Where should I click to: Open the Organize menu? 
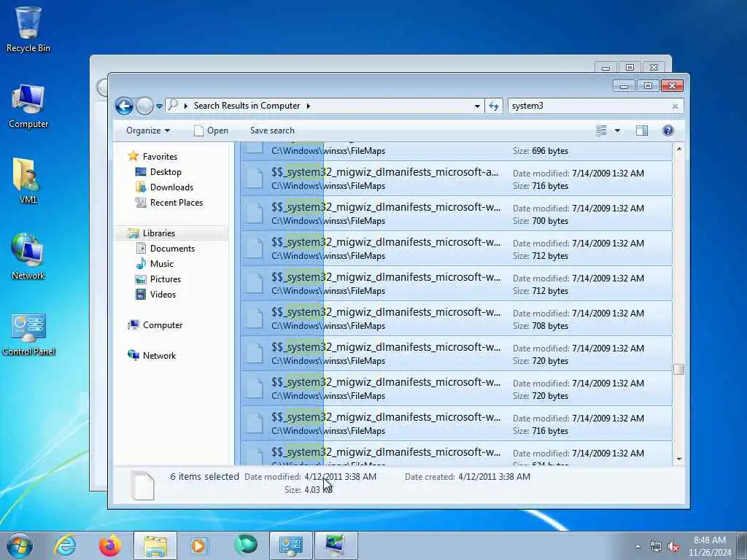[147, 131]
